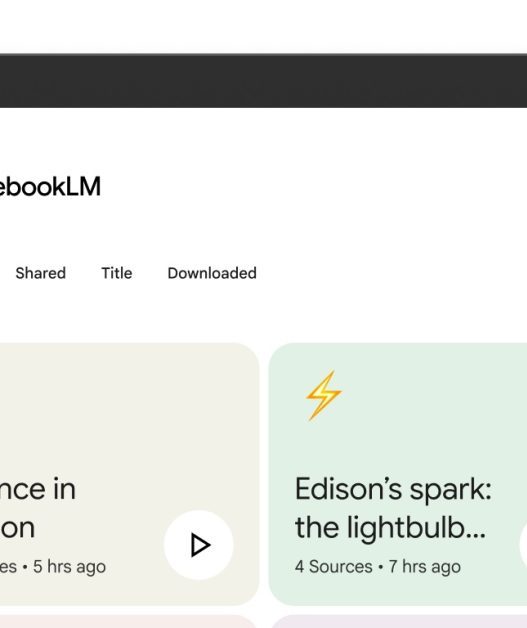This screenshot has width=527, height=628.
Task: Play the audio overview on the beige notebook card
Action: point(199,545)
